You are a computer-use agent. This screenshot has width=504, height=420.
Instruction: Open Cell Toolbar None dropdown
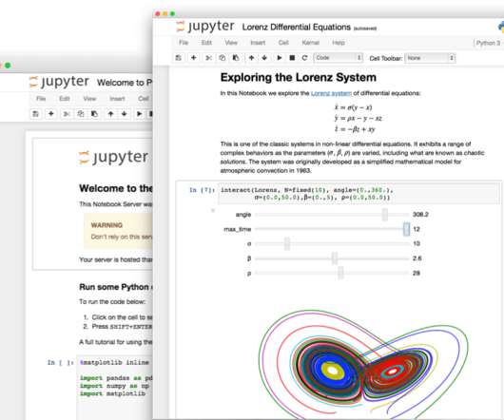pyautogui.click(x=430, y=58)
